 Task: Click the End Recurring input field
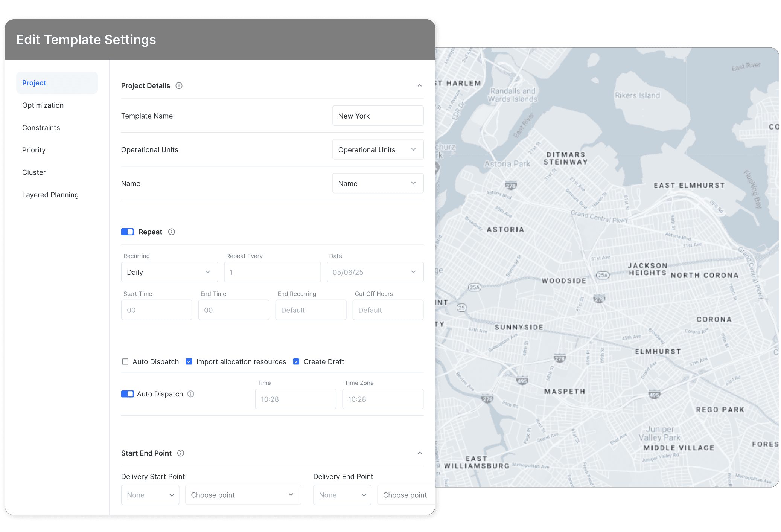(311, 310)
